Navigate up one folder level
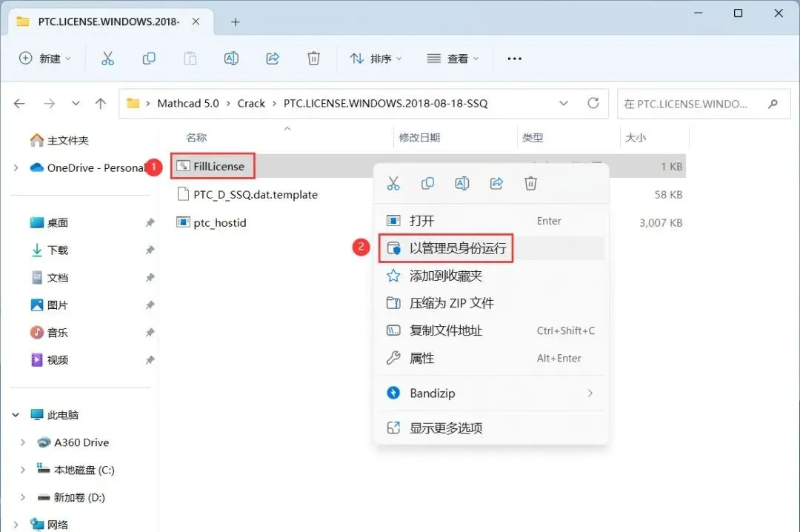 [x=101, y=104]
